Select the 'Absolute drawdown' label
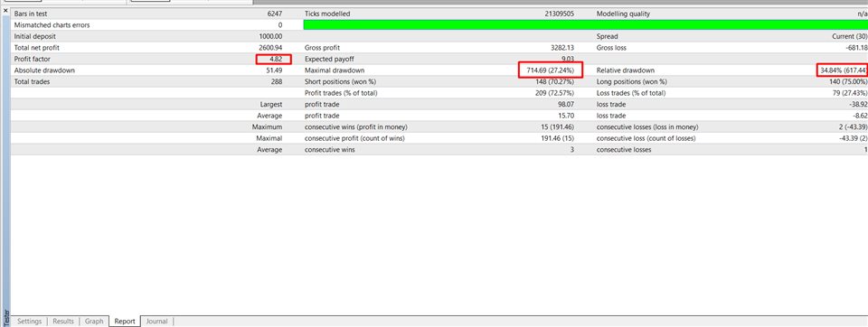This screenshot has height=327, width=868. (44, 70)
